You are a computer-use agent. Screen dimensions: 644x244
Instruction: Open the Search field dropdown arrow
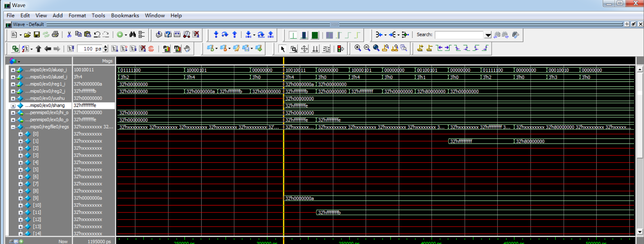488,35
